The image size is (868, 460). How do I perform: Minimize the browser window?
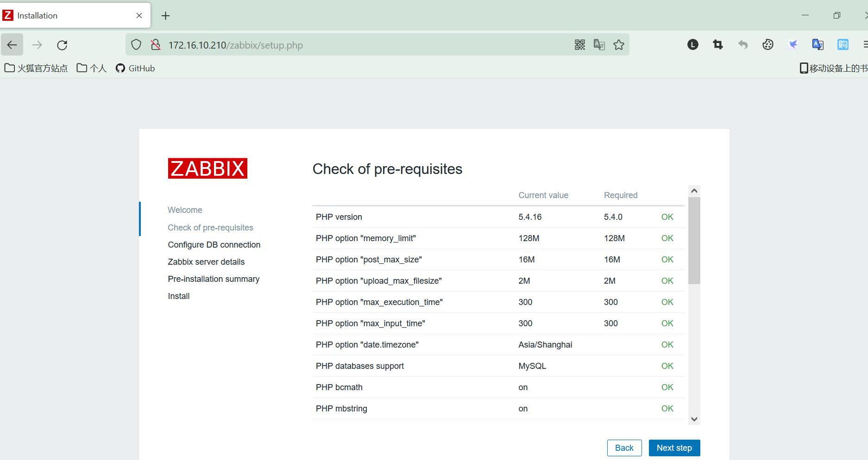(x=805, y=15)
